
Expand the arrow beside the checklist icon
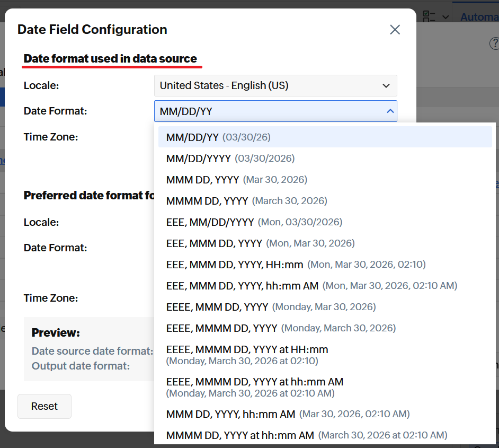tap(445, 17)
